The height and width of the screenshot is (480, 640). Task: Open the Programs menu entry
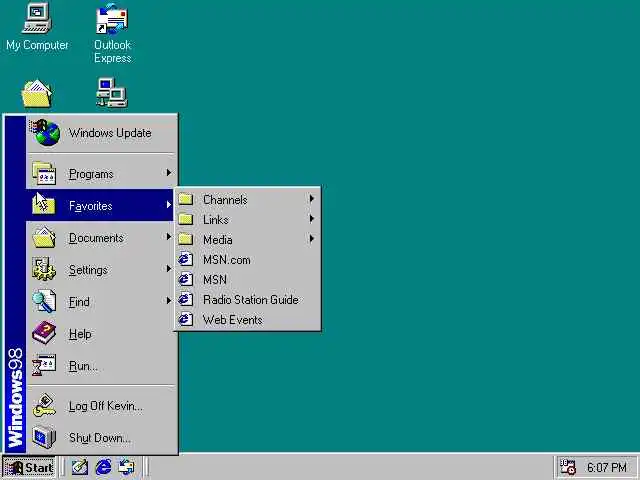pos(101,173)
